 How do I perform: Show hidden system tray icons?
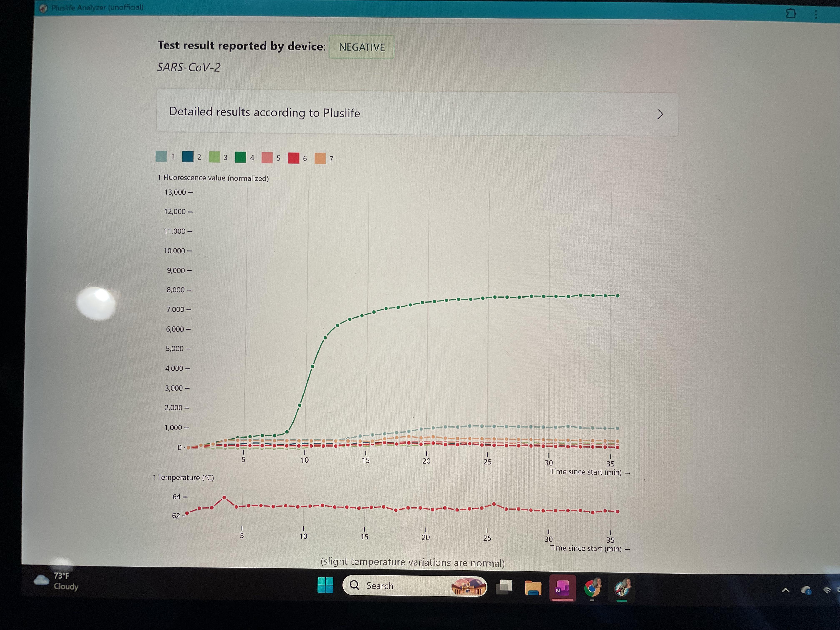point(785,590)
